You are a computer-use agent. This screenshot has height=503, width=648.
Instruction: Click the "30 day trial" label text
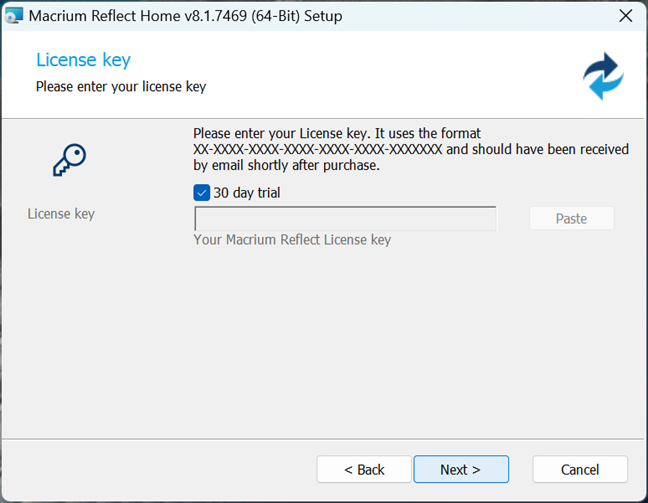(246, 192)
